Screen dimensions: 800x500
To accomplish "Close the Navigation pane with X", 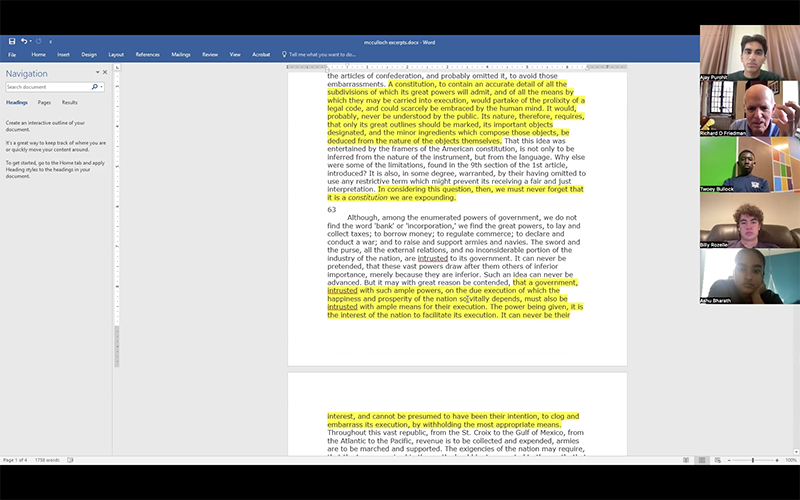I will tap(105, 72).
